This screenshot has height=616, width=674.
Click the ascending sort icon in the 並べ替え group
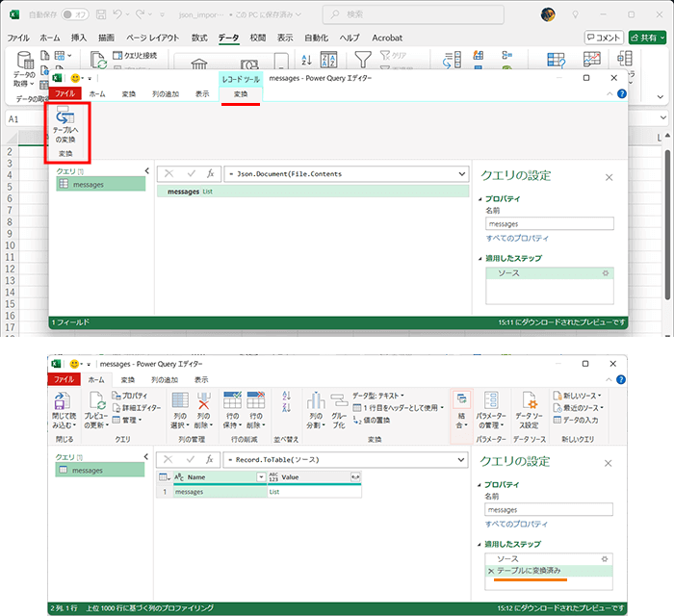pyautogui.click(x=287, y=396)
